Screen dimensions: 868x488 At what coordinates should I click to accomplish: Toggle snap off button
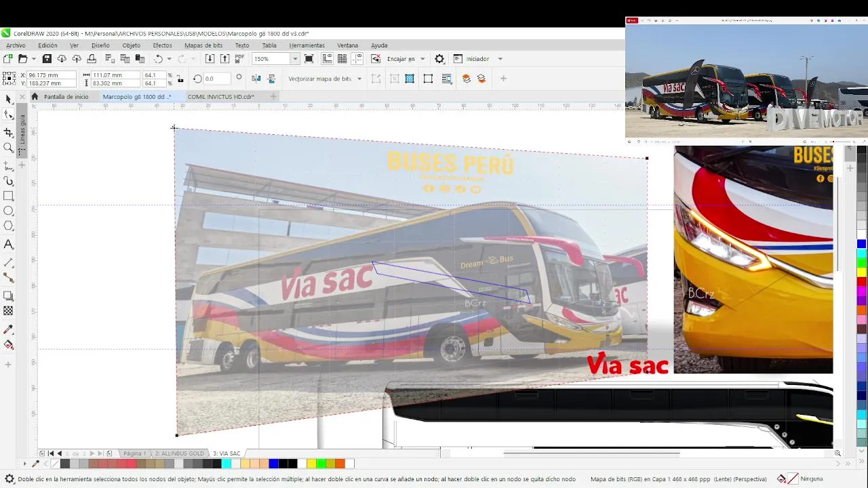click(x=376, y=59)
